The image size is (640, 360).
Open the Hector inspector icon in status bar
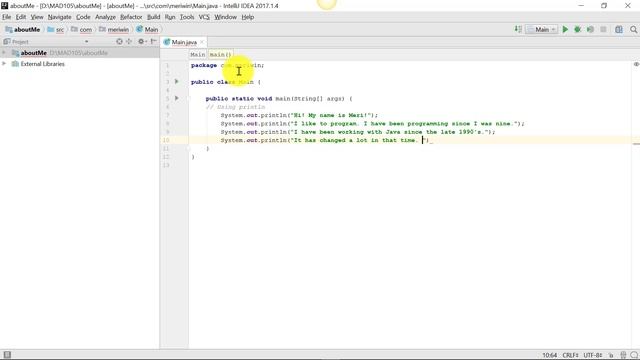[623, 356]
